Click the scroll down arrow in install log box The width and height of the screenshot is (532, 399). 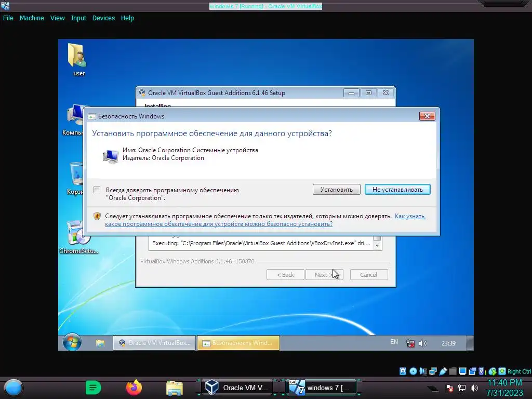tap(377, 245)
